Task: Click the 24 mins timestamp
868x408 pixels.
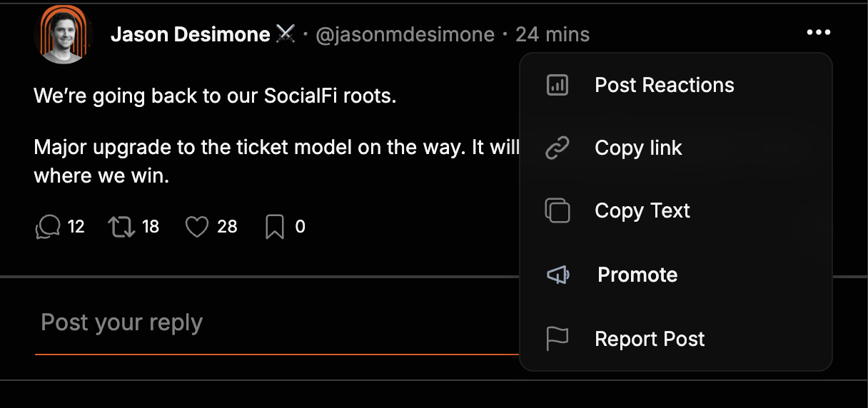Action: click(x=552, y=34)
